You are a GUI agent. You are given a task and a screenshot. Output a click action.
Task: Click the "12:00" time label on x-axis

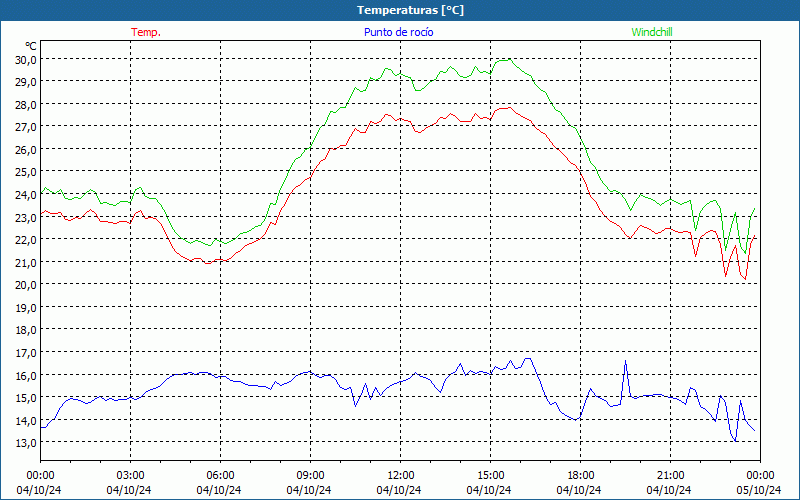click(x=401, y=476)
